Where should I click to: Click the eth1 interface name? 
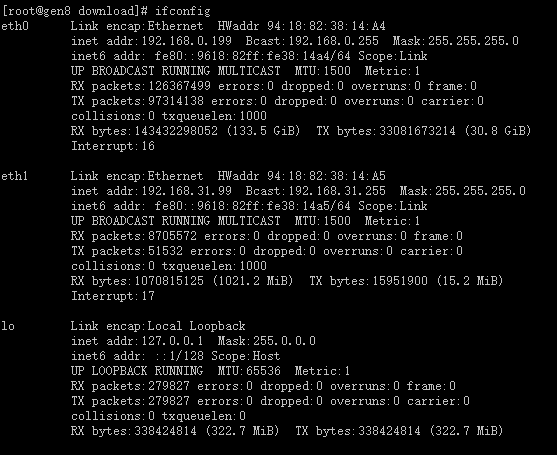pos(15,176)
